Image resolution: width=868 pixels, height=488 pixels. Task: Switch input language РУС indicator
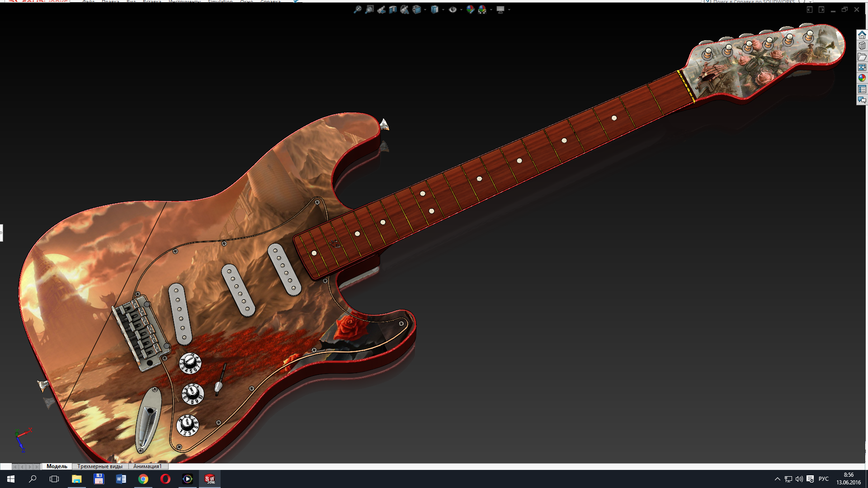[x=824, y=479]
